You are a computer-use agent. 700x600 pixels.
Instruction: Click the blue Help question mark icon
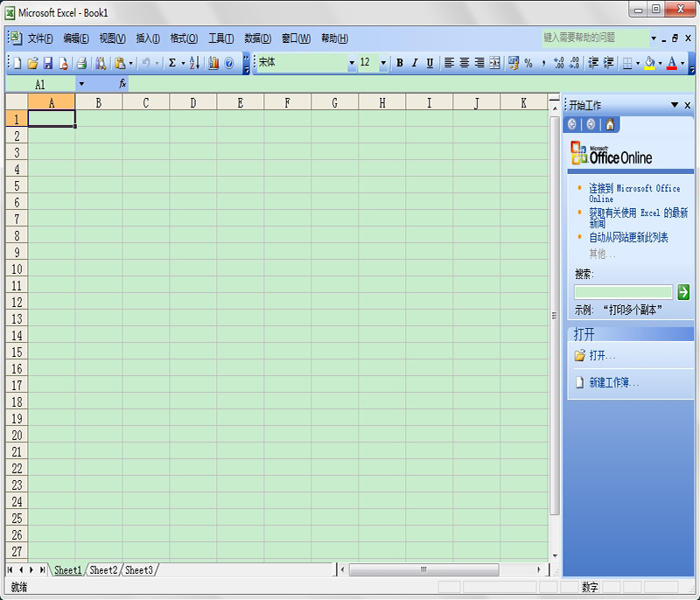[x=229, y=63]
